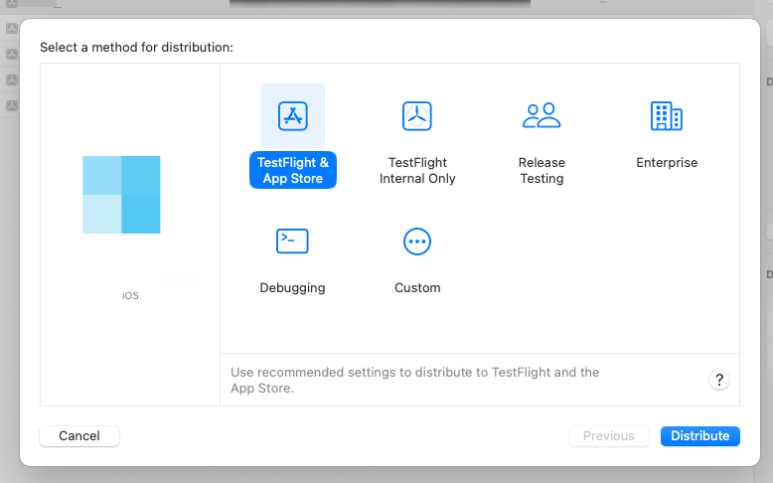Screen dimensions: 773x483
Task: Choose the Release Testing people icon
Action: (x=541, y=115)
